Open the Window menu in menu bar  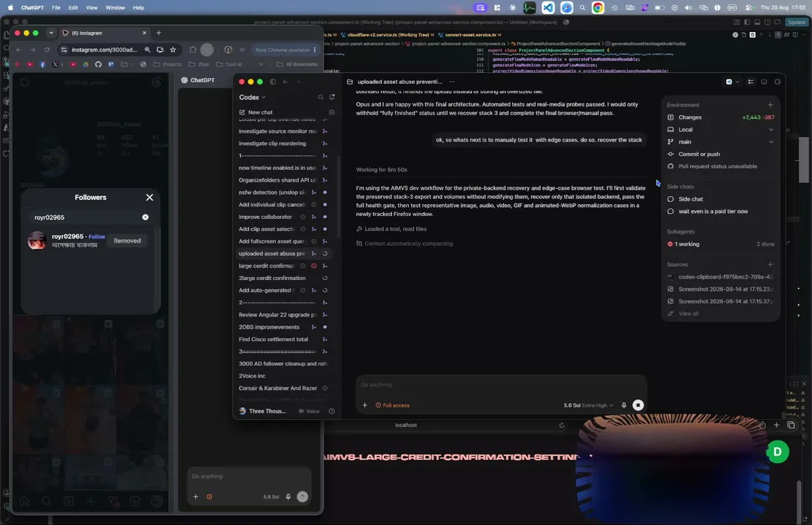tap(115, 8)
